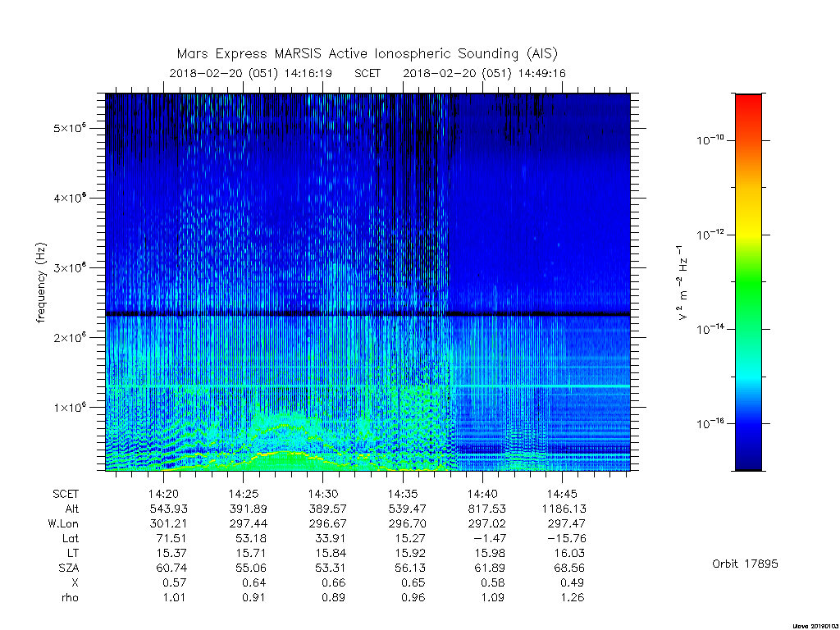This screenshot has width=840, height=630.
Task: Select end timestamp '2018-02-20 (051) 14:49:16'
Action: tap(484, 73)
